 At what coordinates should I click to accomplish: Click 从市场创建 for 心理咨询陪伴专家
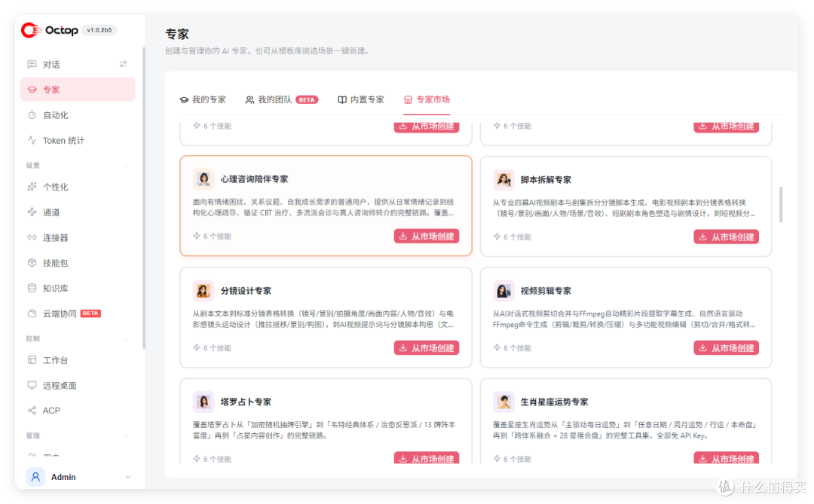pos(426,236)
